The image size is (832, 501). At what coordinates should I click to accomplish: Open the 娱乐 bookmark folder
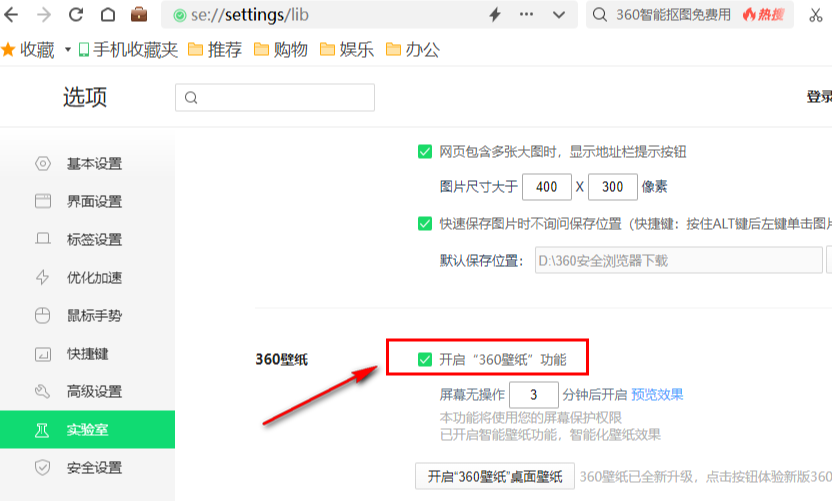tap(346, 50)
